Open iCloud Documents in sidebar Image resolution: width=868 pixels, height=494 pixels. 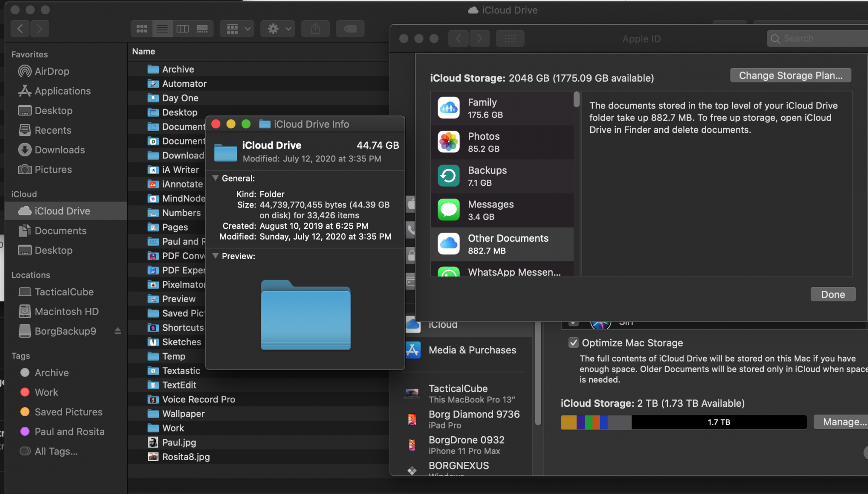click(x=53, y=231)
